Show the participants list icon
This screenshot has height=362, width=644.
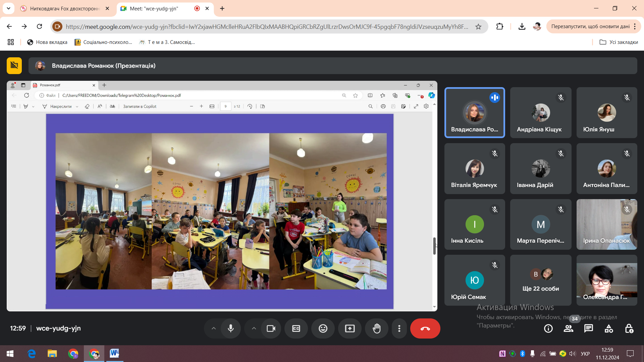(569, 328)
